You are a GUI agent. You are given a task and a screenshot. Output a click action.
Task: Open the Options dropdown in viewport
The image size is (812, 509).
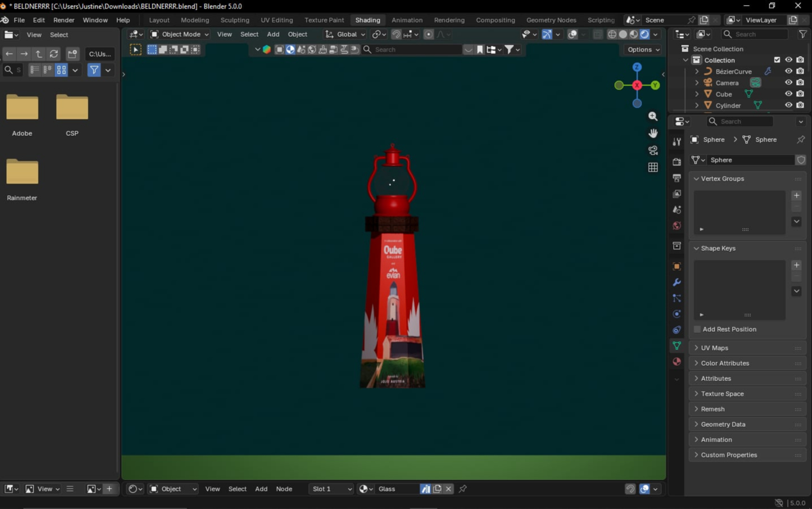(x=643, y=49)
